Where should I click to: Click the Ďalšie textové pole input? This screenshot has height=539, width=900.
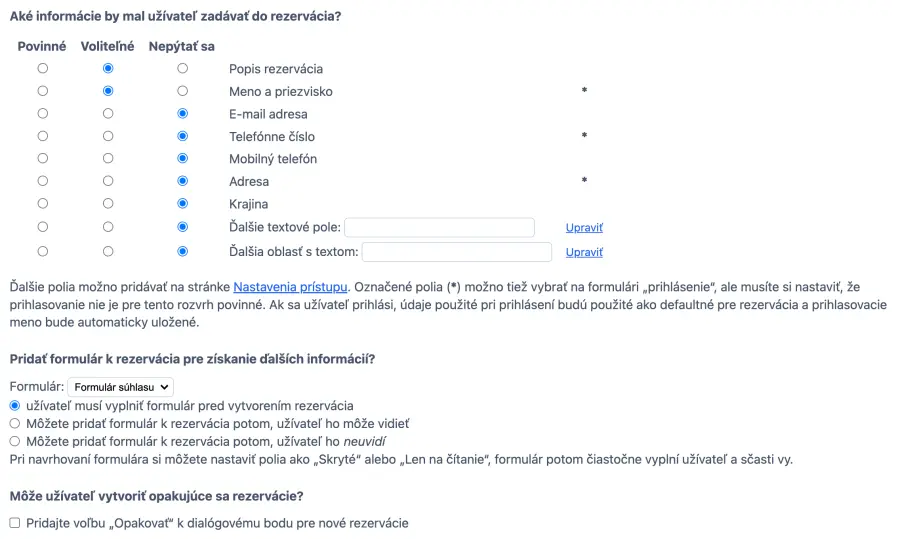[x=439, y=228]
